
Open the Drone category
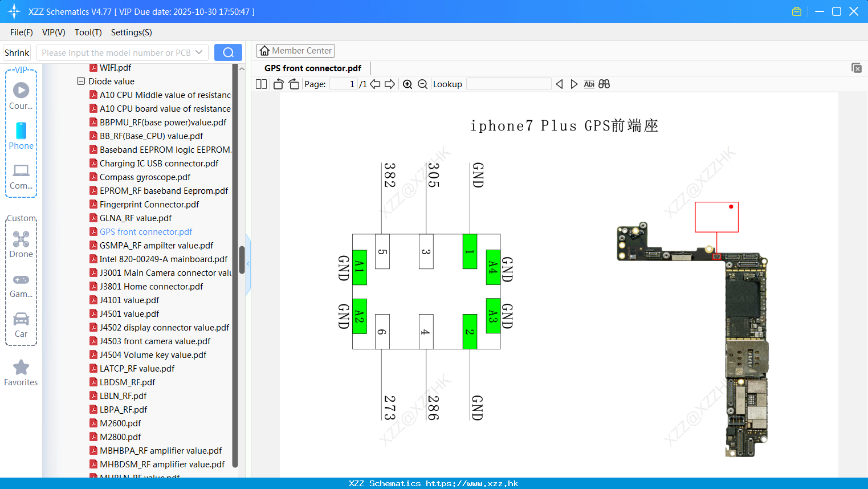click(21, 244)
